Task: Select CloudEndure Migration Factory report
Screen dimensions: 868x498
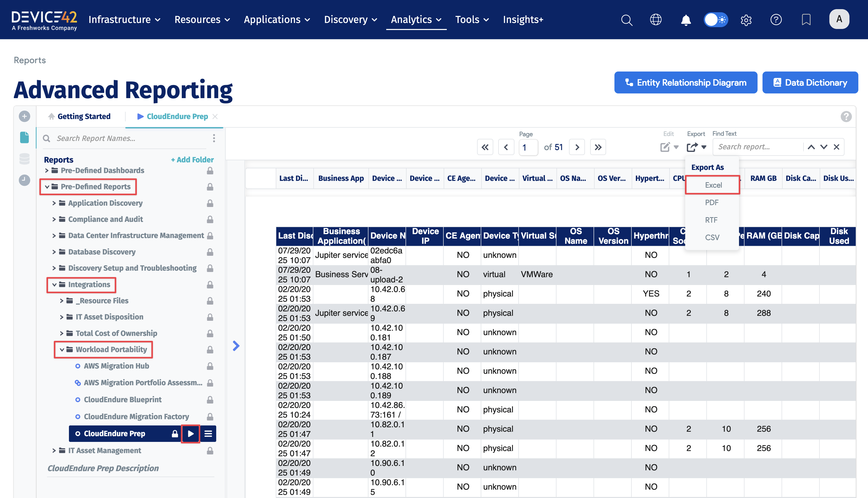Action: (x=136, y=417)
